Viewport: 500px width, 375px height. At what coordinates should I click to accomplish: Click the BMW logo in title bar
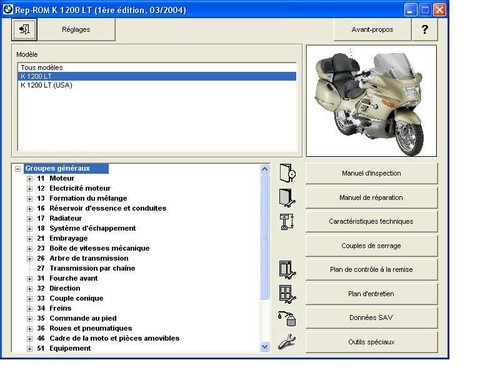7,9
